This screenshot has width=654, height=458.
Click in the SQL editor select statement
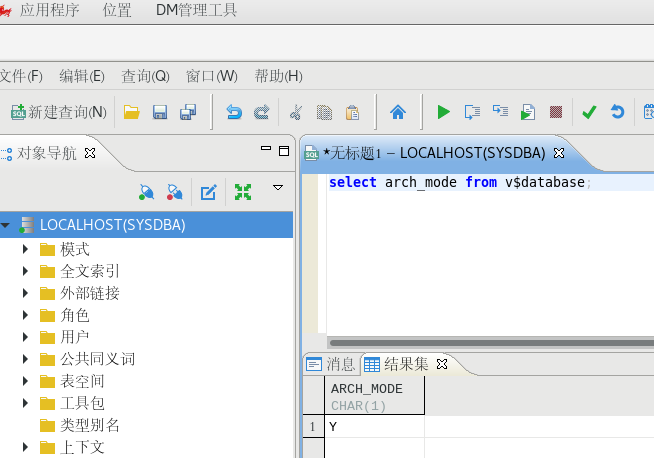tap(460, 182)
